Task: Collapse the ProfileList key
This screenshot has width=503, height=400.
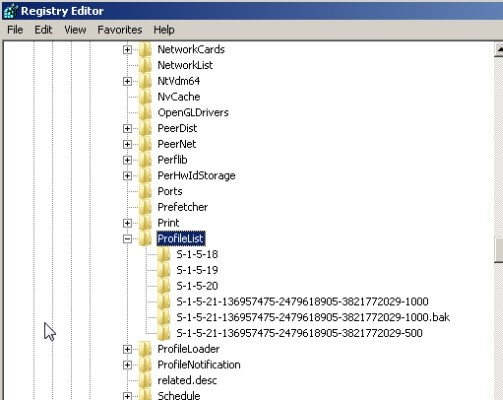Action: (x=127, y=239)
